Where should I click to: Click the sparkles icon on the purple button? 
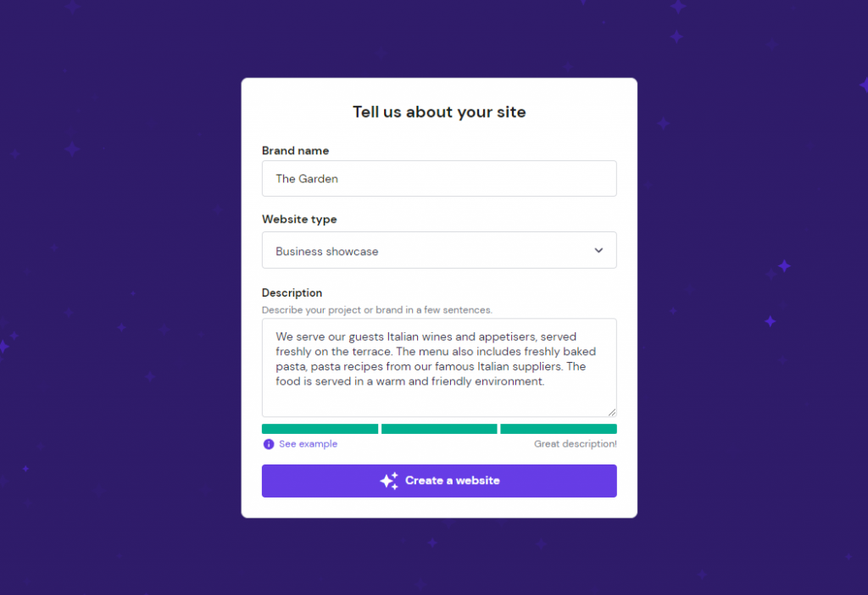389,481
